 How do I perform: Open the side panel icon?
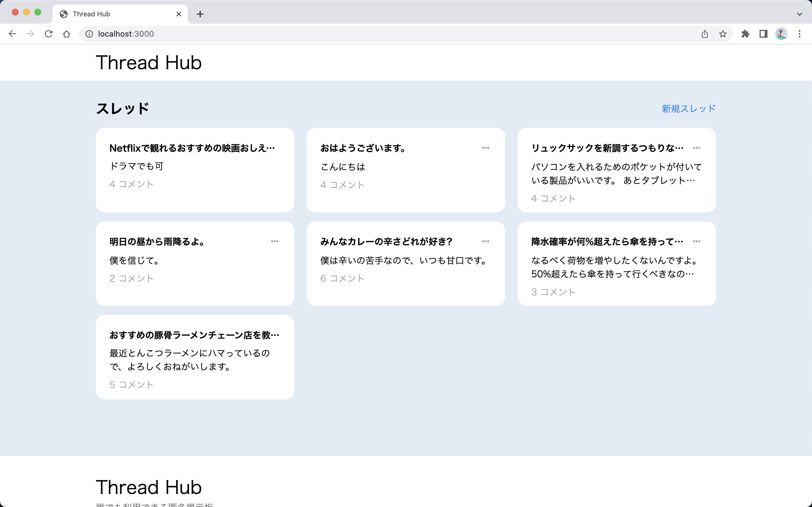pos(763,34)
